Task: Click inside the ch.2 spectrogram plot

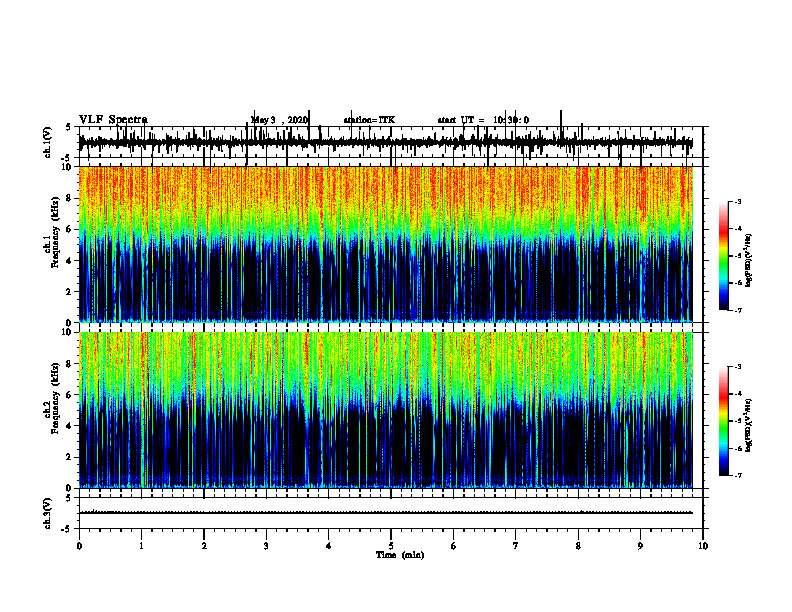Action: pos(386,410)
